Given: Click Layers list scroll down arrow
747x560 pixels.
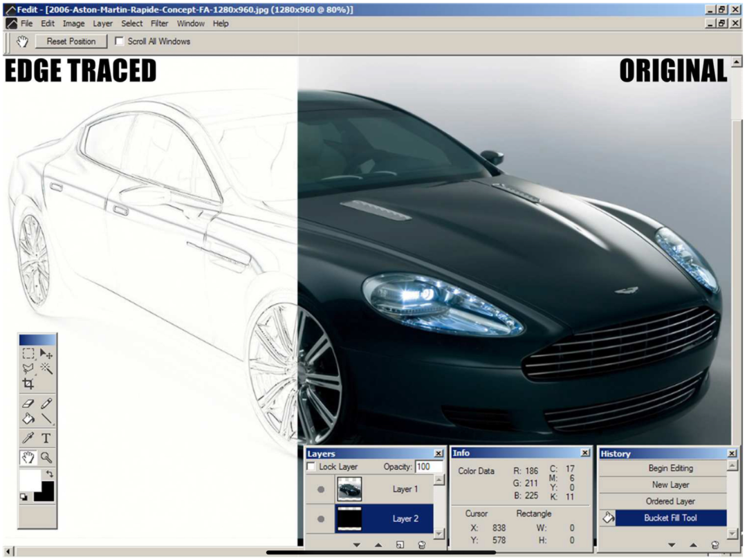Looking at the screenshot, I should pos(439,533).
